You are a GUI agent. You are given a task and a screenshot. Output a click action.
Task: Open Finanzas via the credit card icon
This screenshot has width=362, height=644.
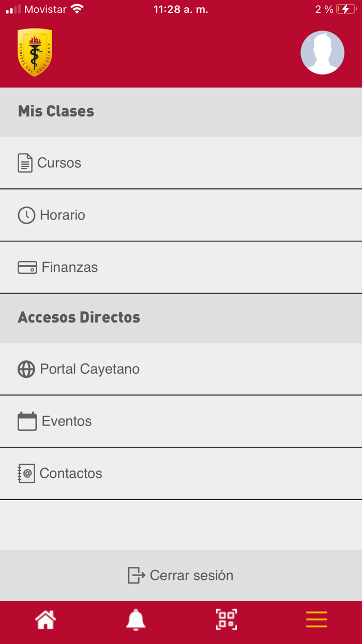26,267
